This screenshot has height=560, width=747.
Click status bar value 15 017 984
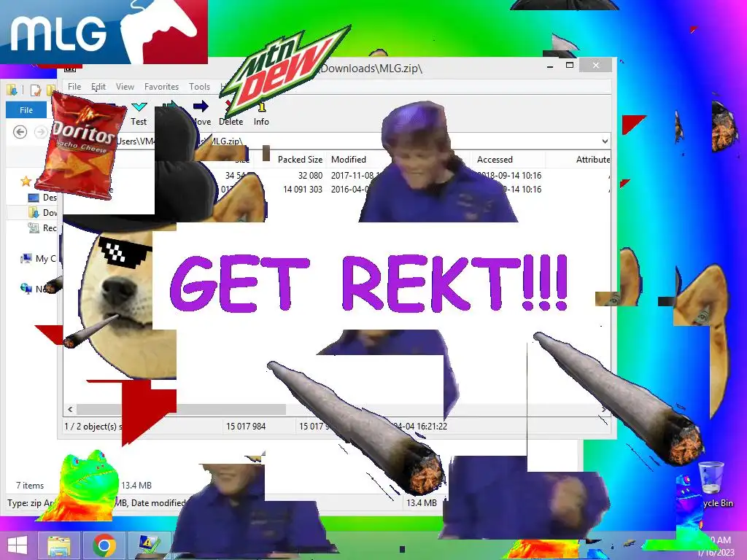(x=245, y=426)
